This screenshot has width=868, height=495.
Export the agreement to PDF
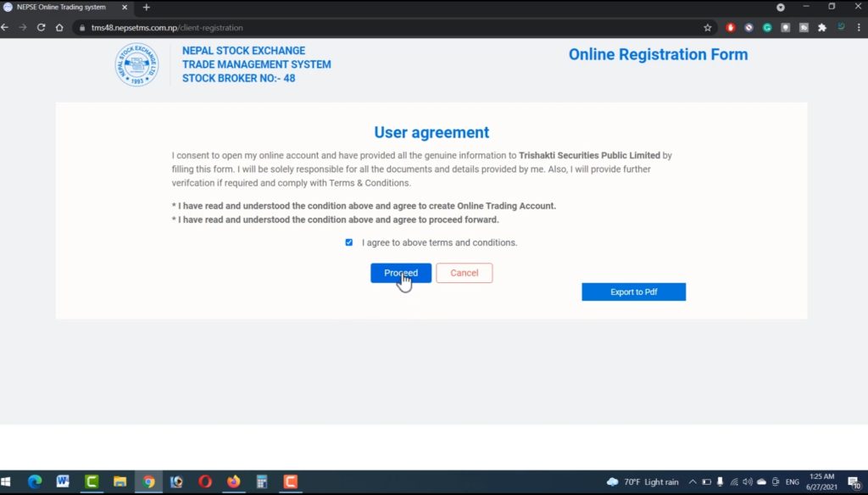click(633, 292)
